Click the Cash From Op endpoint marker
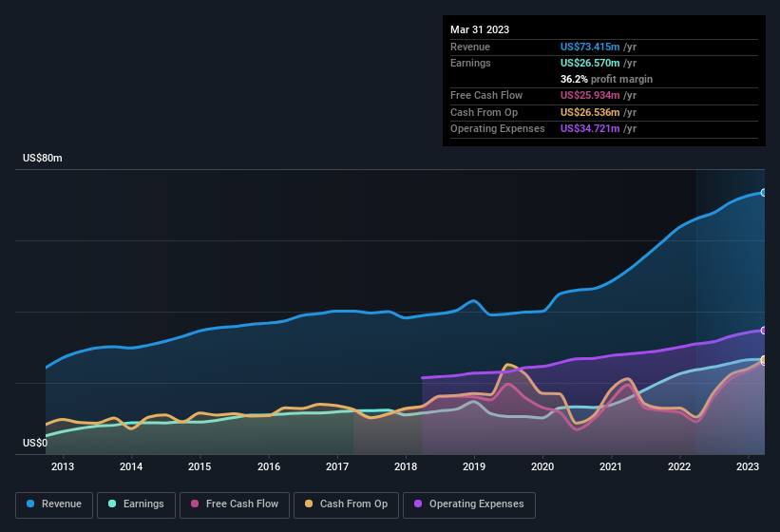The height and width of the screenshot is (532, 780). 764,360
